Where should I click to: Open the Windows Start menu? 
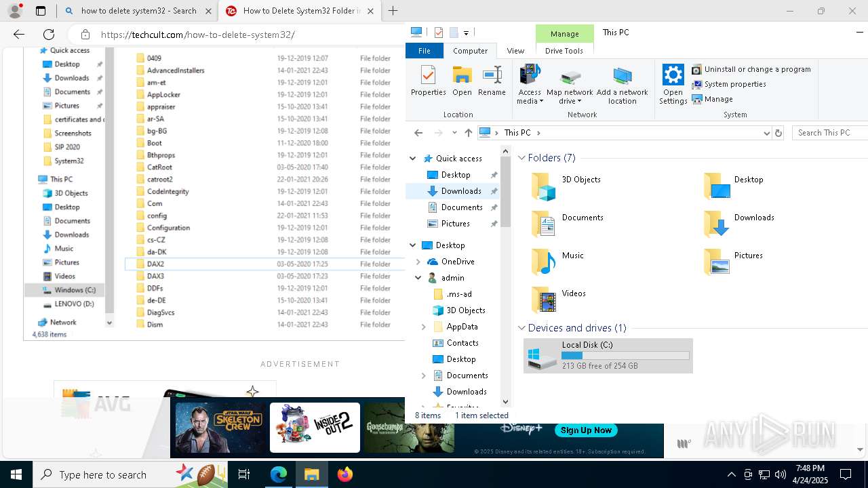(16, 474)
